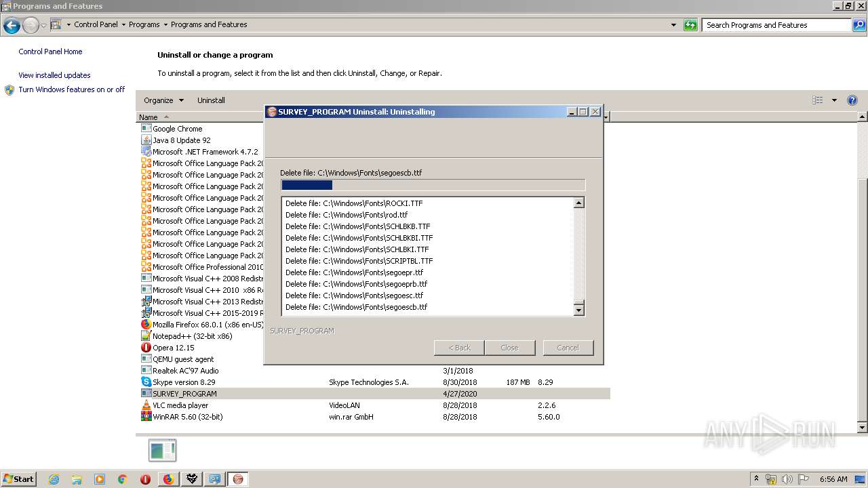Viewport: 868px width, 488px height.
Task: Show hidden tray icons arrow
Action: [x=756, y=479]
